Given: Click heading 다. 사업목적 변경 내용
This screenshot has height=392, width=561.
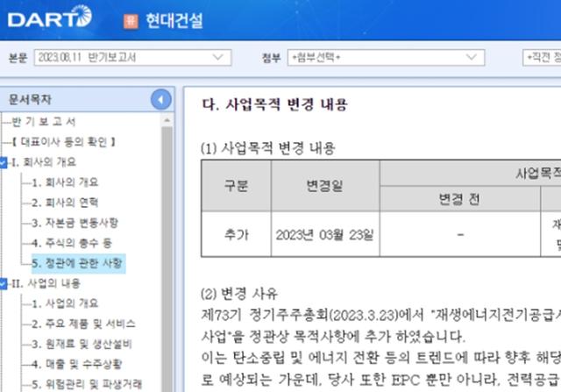Looking at the screenshot, I should pos(274,104).
